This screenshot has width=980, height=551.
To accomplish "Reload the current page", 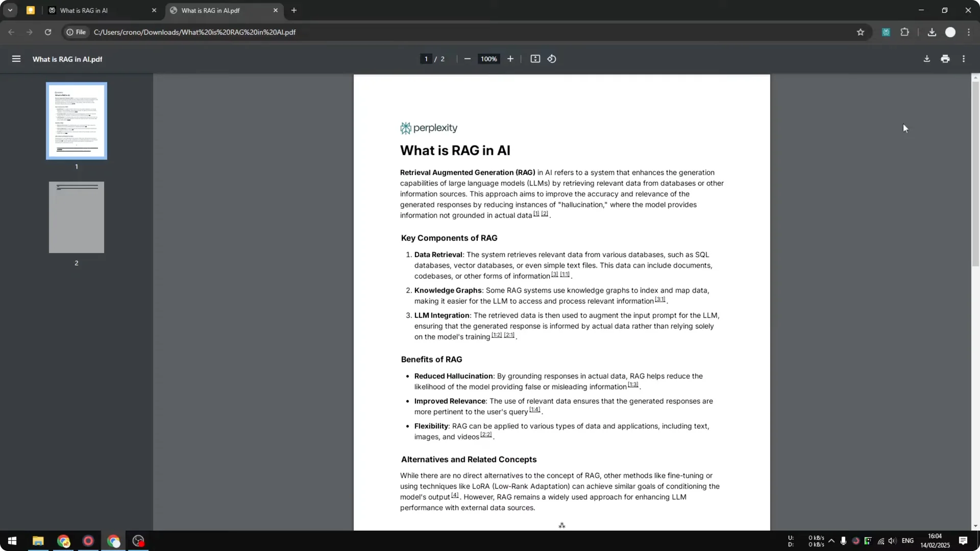I will point(47,32).
